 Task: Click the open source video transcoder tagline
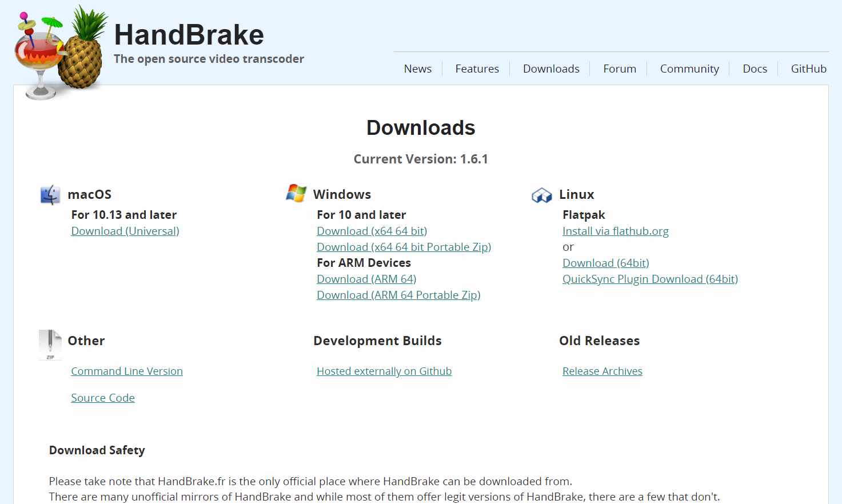tap(209, 59)
